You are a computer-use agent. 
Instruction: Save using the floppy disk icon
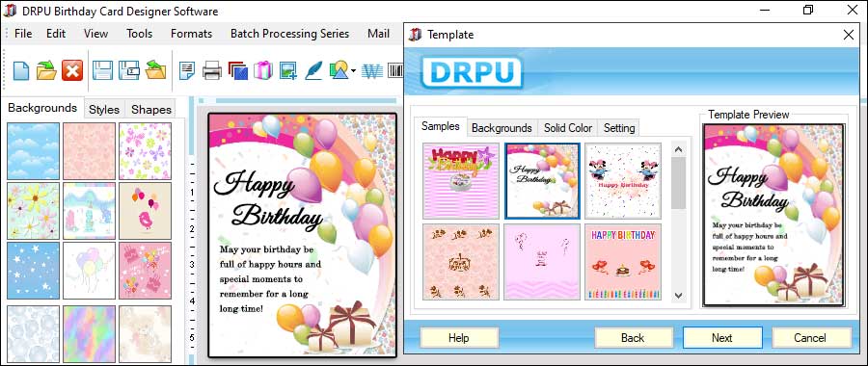[x=102, y=70]
